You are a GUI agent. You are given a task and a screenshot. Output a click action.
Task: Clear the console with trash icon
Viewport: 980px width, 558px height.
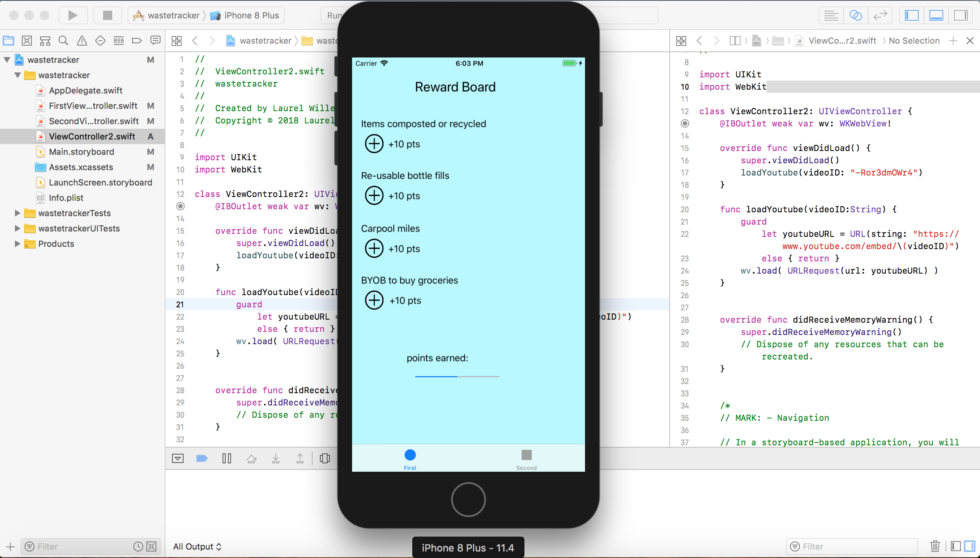tap(935, 546)
